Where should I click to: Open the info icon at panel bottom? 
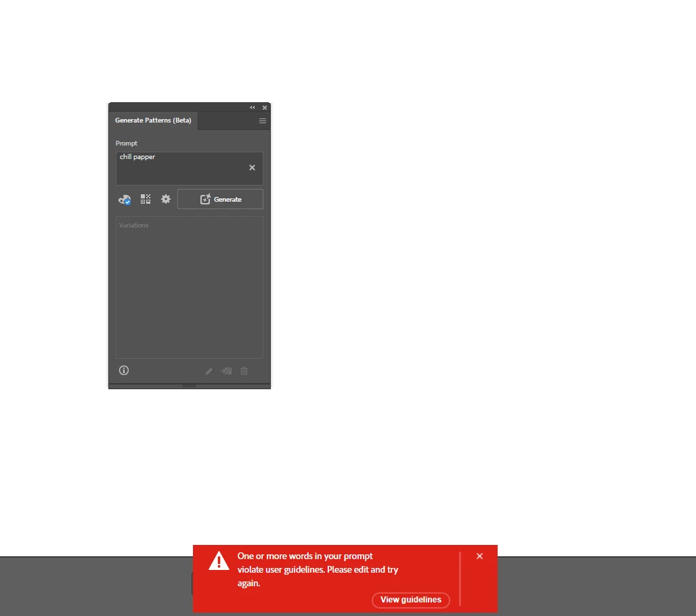pos(124,370)
